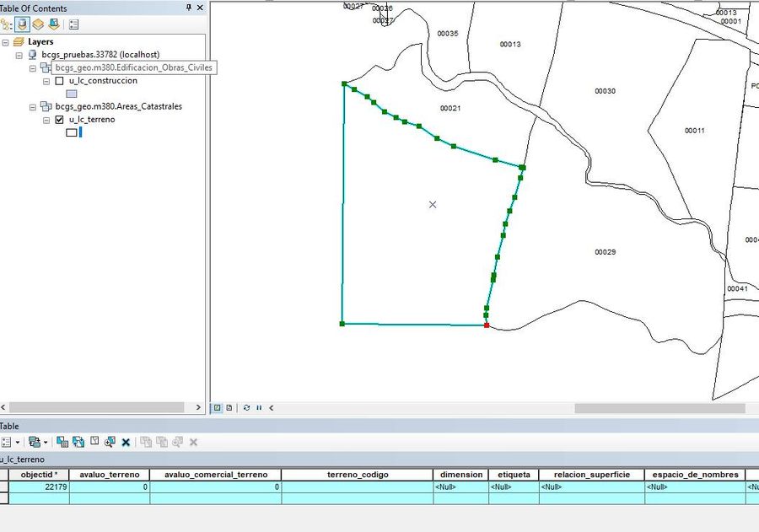The height and width of the screenshot is (532, 759).
Task: Uncheck u_lc_terreno layer visibility
Action: 60,120
